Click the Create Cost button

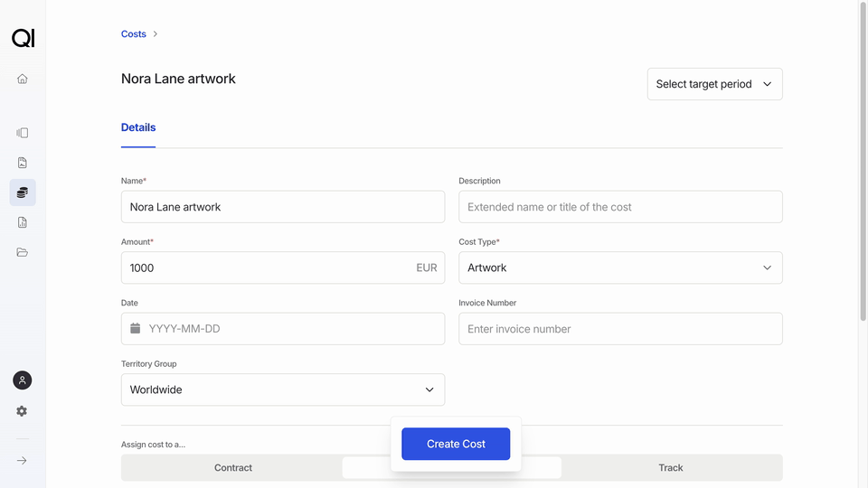[x=456, y=444]
